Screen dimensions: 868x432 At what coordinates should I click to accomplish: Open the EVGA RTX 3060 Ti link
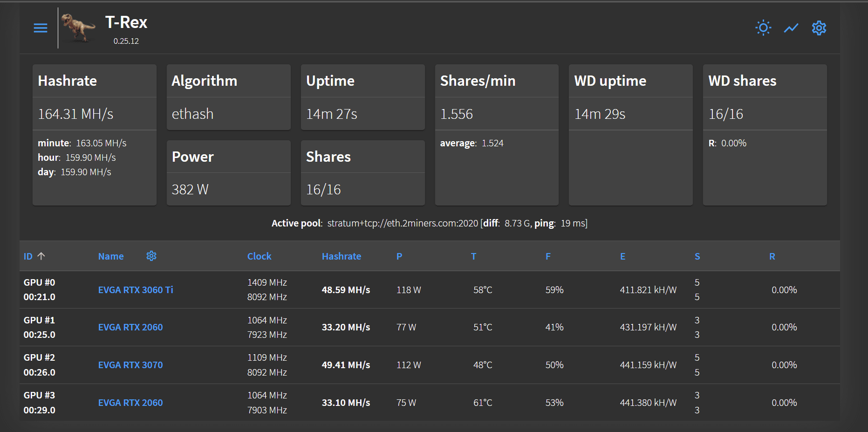click(x=135, y=290)
